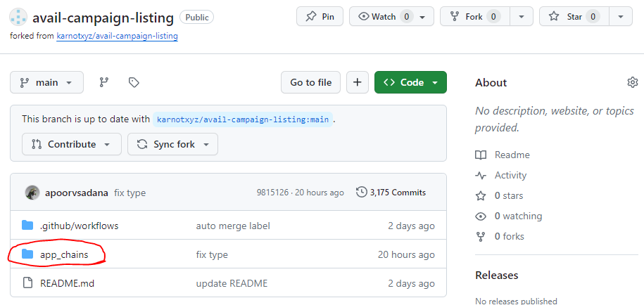Open the add file plus button
644x305 pixels.
click(358, 82)
